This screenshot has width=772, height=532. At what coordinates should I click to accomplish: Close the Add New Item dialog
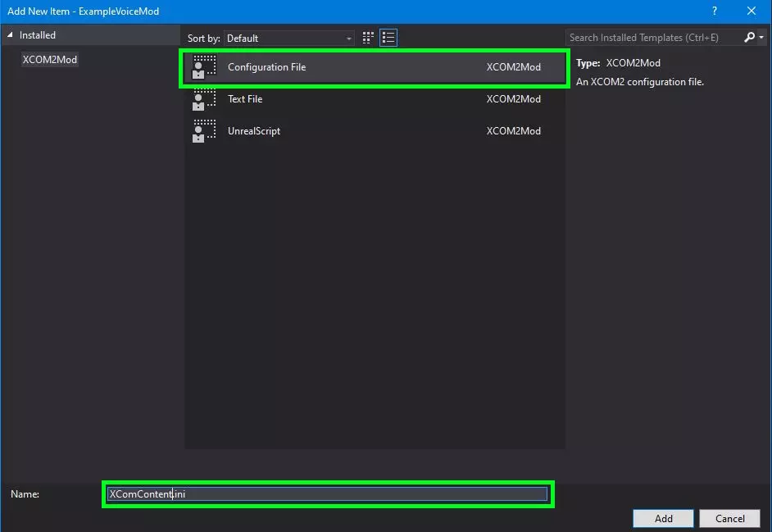[752, 11]
